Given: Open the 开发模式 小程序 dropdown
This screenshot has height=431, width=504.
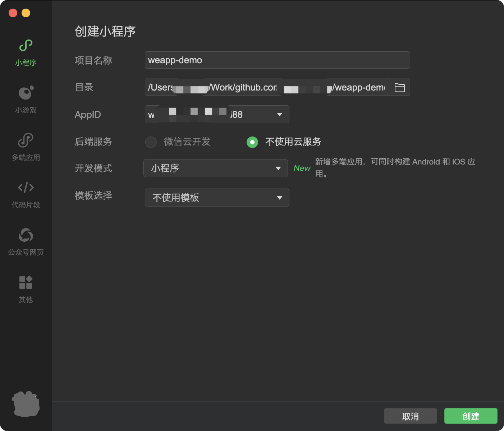Looking at the screenshot, I should pyautogui.click(x=216, y=168).
